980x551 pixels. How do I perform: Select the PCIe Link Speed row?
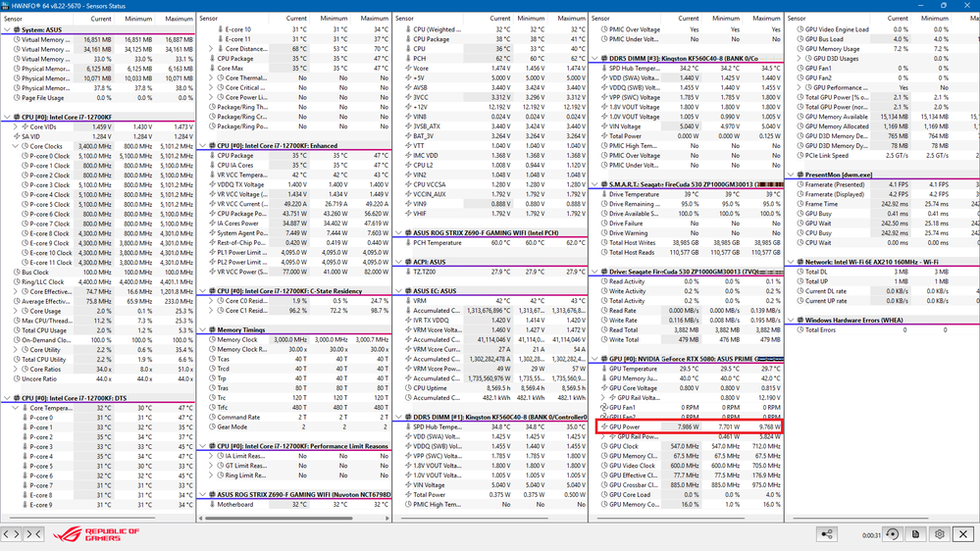point(883,155)
